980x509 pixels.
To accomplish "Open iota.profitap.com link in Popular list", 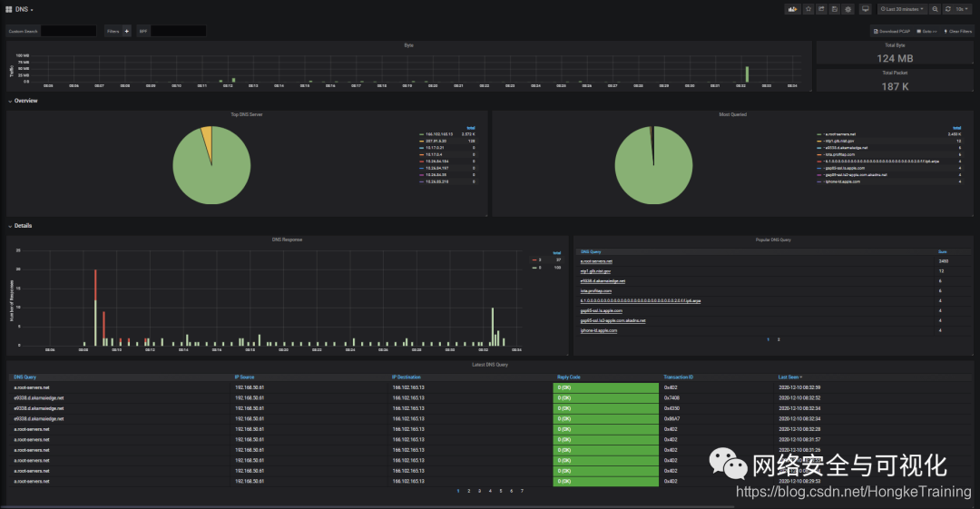I will 595,290.
